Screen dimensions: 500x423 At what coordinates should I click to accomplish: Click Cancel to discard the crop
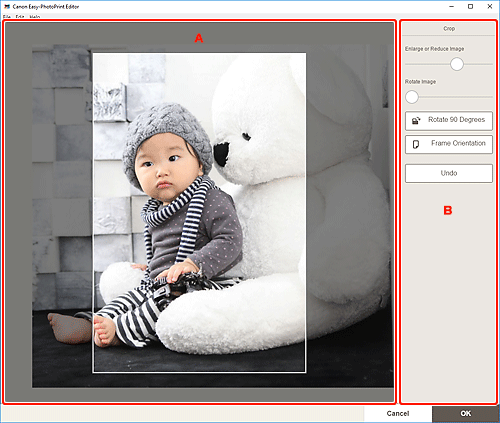pyautogui.click(x=398, y=413)
